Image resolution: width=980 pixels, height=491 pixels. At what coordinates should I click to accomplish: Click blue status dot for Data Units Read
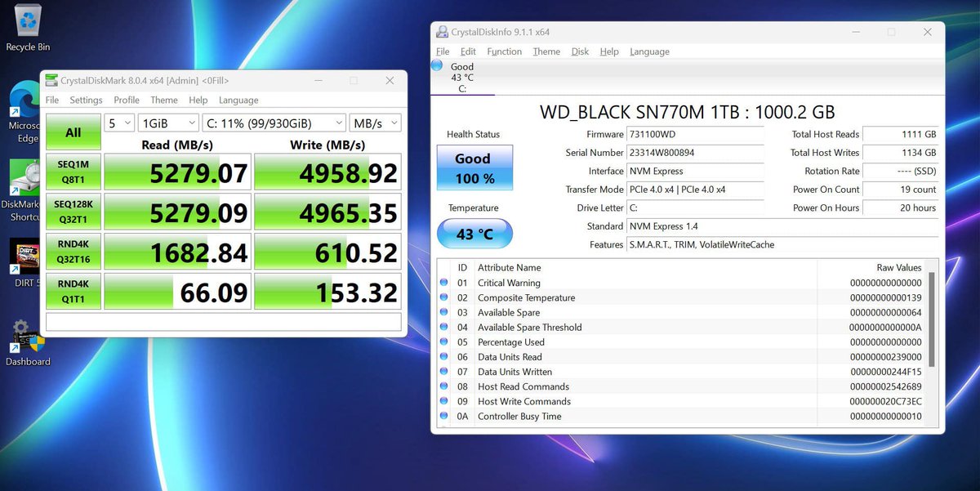(444, 356)
